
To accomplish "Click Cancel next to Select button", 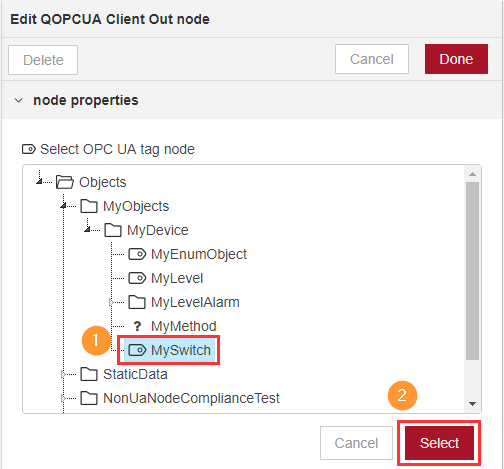I will (356, 443).
